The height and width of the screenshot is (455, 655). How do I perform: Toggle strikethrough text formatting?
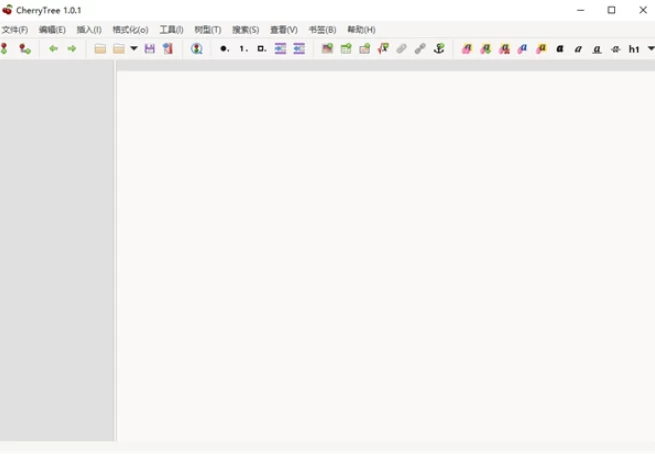615,49
